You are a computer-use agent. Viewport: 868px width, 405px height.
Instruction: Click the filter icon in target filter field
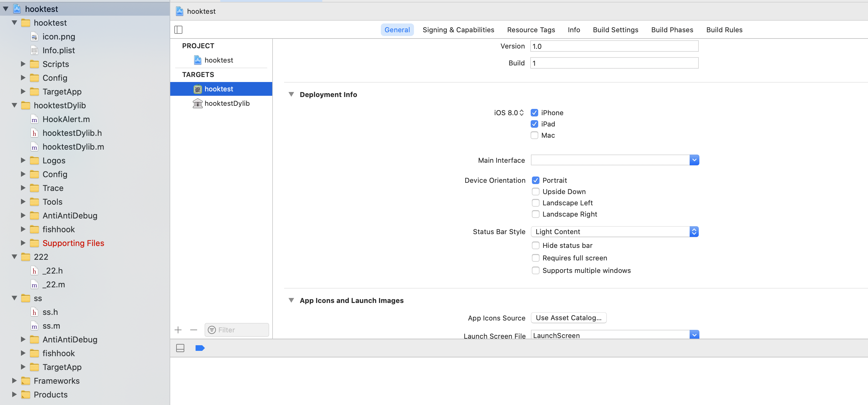click(212, 330)
